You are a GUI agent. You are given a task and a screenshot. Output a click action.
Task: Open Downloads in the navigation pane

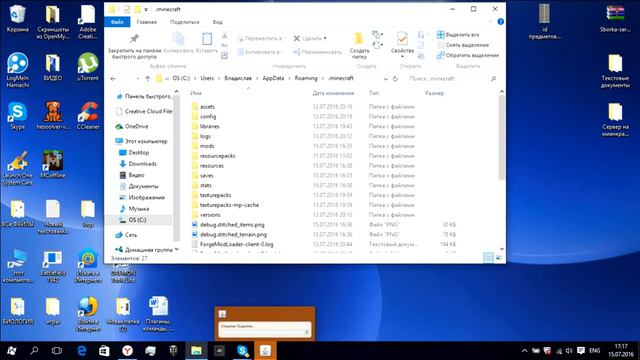(138, 164)
